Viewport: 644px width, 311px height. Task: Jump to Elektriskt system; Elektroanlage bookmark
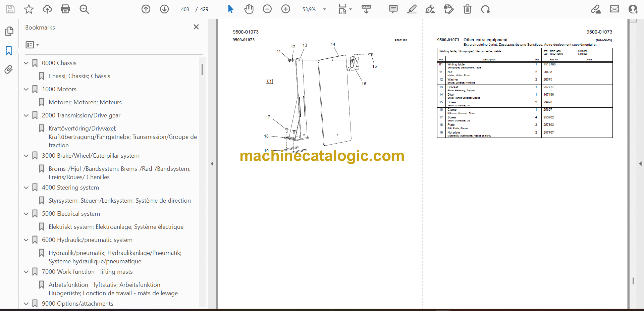[x=116, y=227]
